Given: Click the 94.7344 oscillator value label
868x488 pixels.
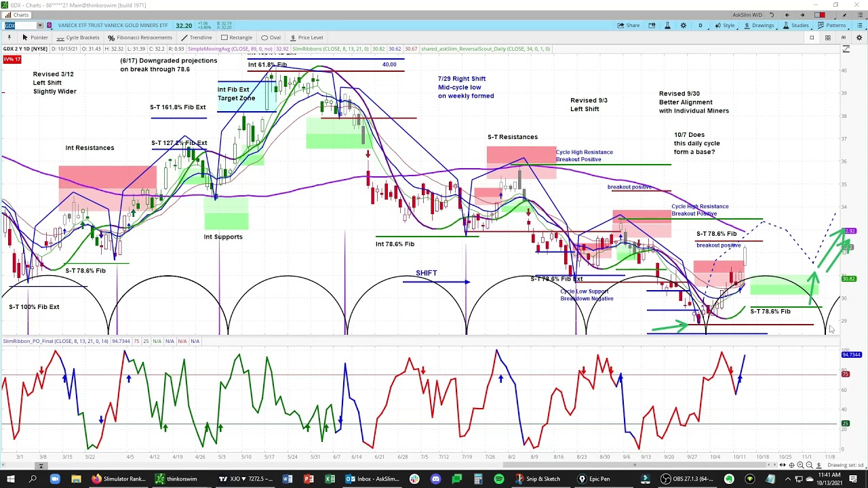Looking at the screenshot, I should point(851,355).
